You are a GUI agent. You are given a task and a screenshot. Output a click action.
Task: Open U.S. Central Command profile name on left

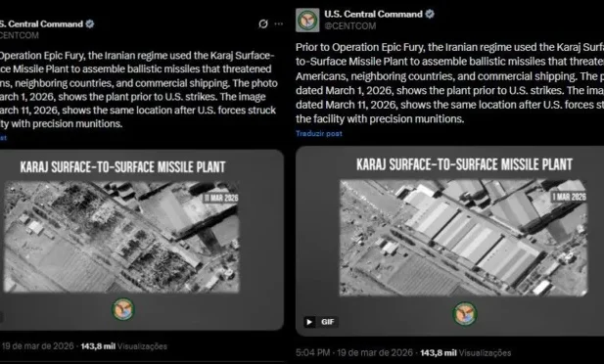41,23
